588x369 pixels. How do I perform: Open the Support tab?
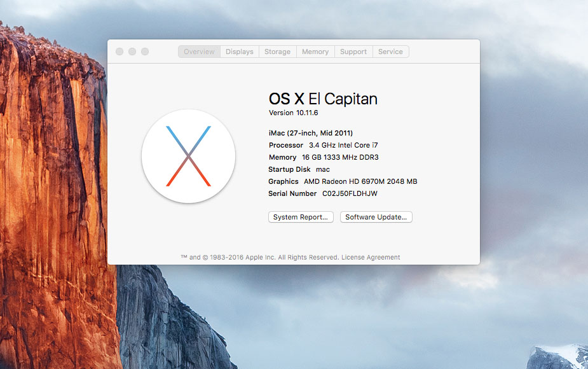pyautogui.click(x=353, y=52)
